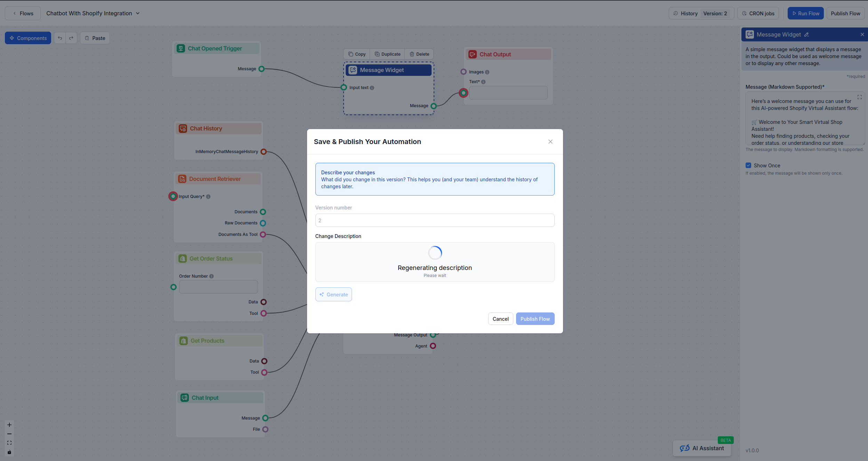Cancel the publish dialog
This screenshot has height=461, width=868.
500,318
